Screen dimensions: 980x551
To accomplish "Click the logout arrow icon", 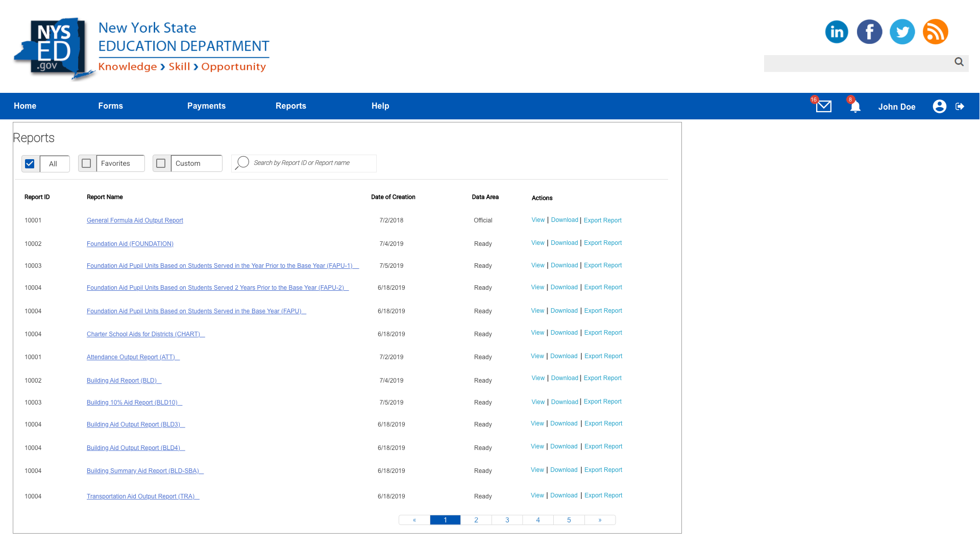I will 960,106.
